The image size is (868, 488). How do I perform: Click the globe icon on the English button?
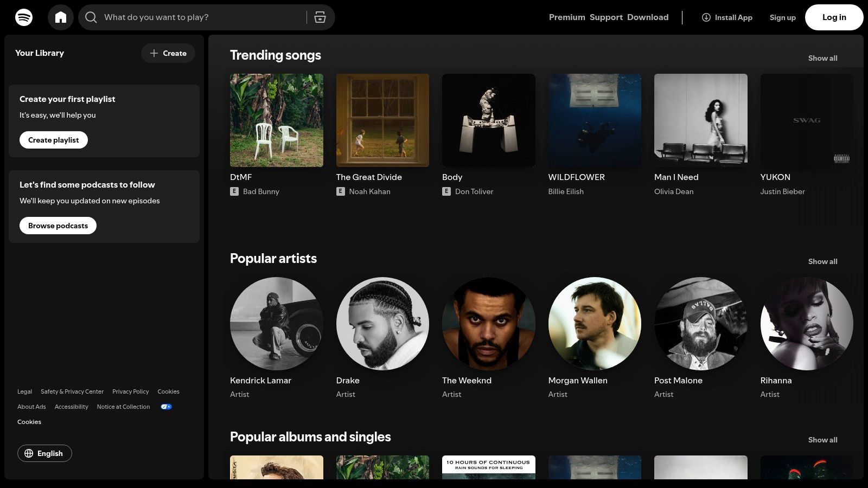point(30,453)
